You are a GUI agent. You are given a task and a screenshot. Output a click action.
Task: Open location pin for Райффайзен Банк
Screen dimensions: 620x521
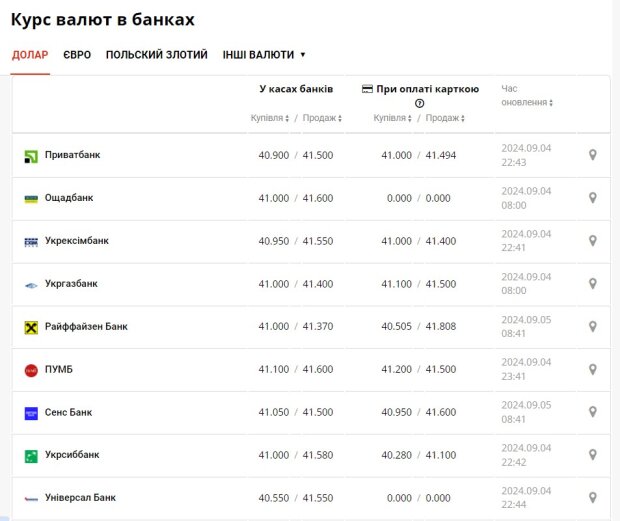592,327
